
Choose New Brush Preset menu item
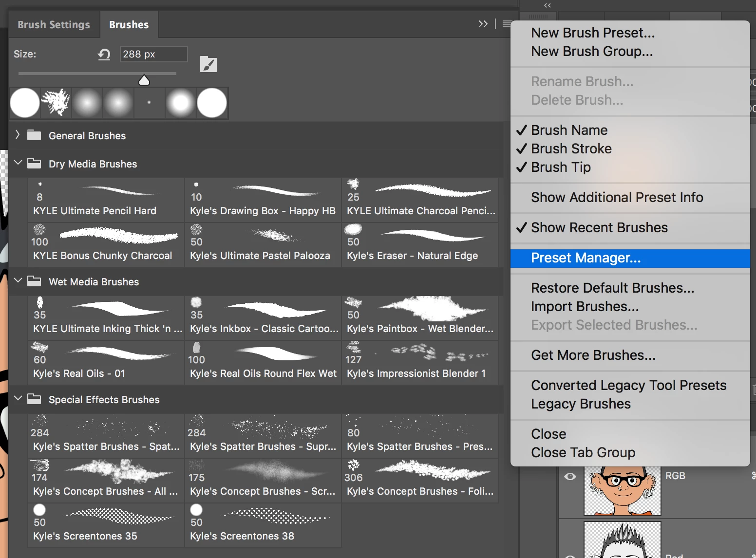click(x=630, y=33)
